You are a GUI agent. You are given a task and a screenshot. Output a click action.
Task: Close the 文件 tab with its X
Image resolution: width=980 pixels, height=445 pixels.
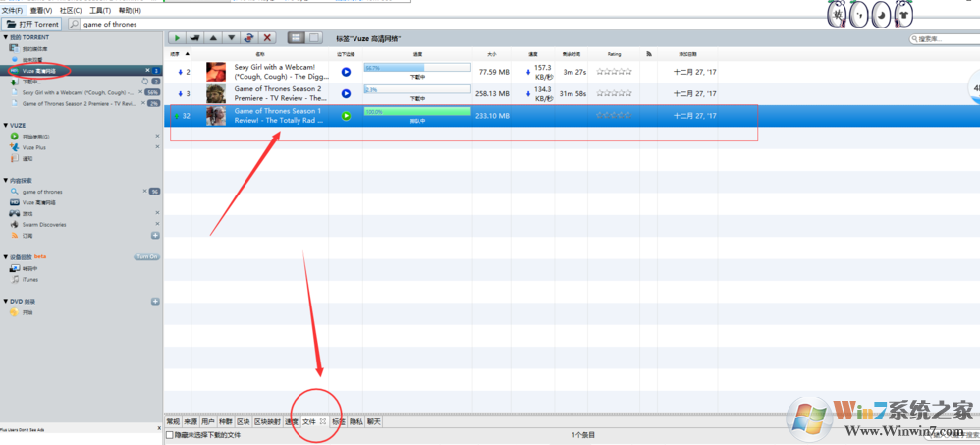(322, 421)
